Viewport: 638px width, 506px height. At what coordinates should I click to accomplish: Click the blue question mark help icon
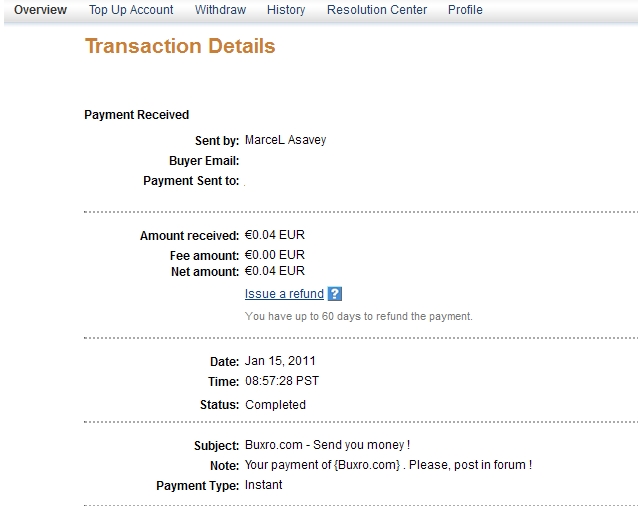pyautogui.click(x=334, y=294)
